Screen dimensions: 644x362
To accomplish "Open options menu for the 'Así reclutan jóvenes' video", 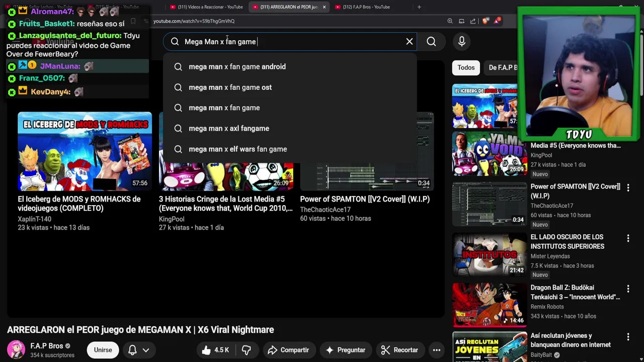I will [628, 337].
